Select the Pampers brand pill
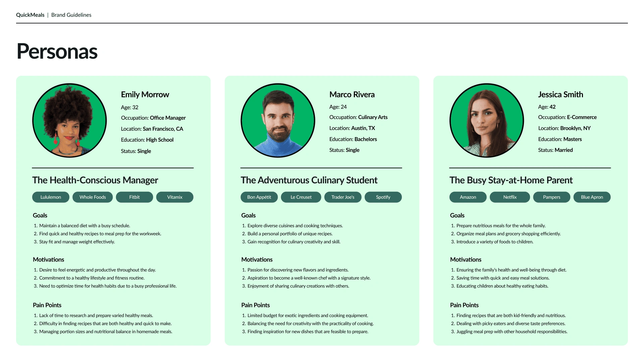 coord(551,197)
